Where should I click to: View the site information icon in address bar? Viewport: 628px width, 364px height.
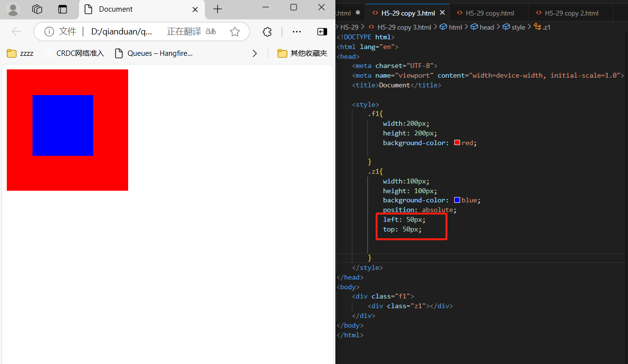49,32
